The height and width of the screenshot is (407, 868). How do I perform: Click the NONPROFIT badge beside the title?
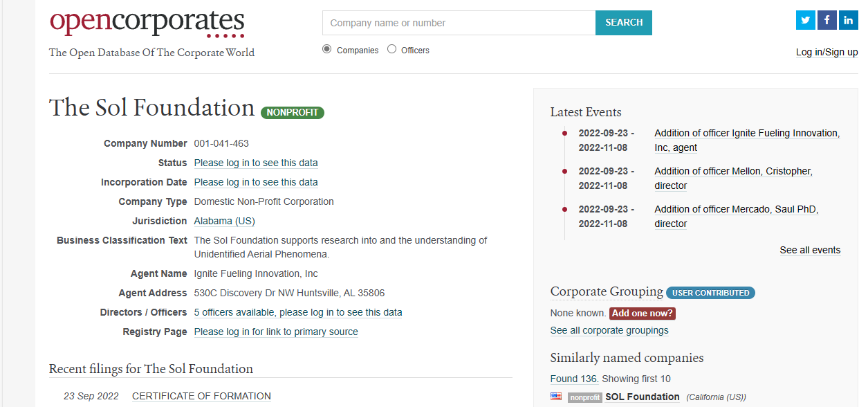pyautogui.click(x=293, y=112)
